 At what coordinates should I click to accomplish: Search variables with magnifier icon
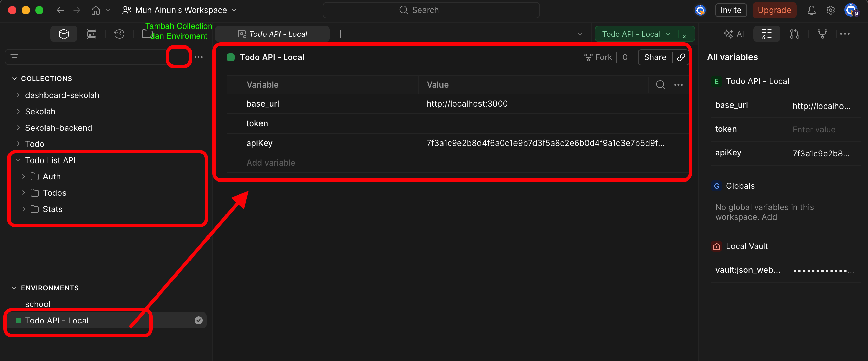[x=661, y=85]
